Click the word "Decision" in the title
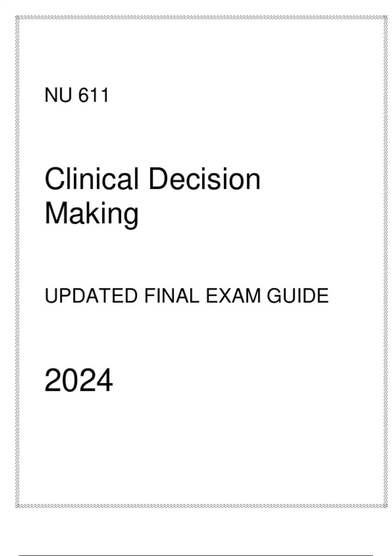The image size is (392, 556). click(x=205, y=179)
